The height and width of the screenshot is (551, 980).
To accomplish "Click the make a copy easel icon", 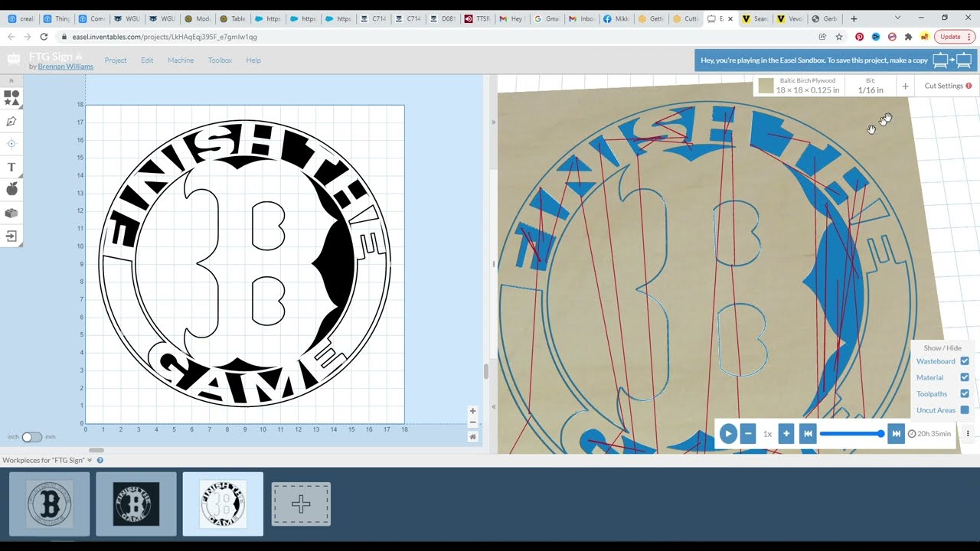I will (x=952, y=60).
